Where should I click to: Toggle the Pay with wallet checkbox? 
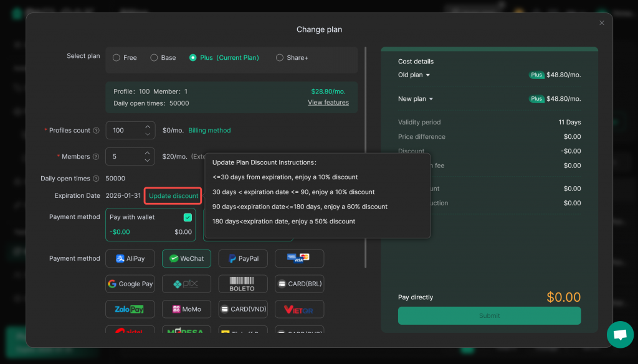188,217
